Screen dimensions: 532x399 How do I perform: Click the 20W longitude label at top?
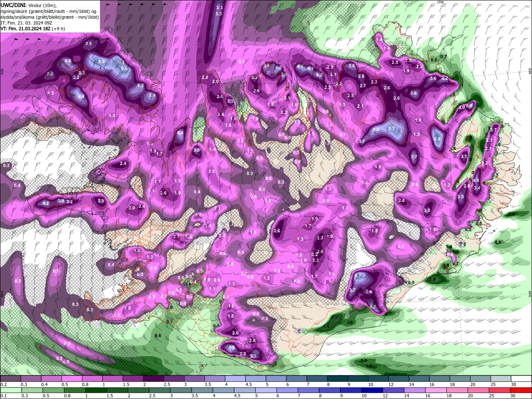tap(220, 2)
